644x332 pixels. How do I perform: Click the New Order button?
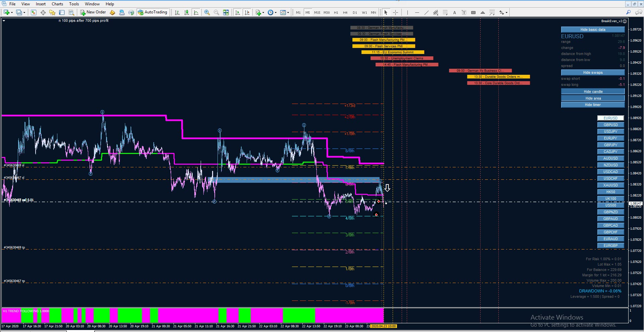[93, 12]
